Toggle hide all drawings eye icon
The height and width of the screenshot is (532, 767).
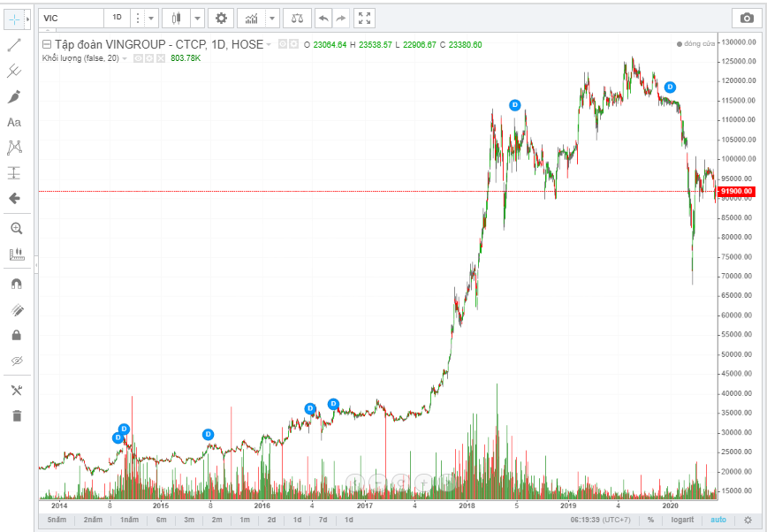tap(15, 361)
